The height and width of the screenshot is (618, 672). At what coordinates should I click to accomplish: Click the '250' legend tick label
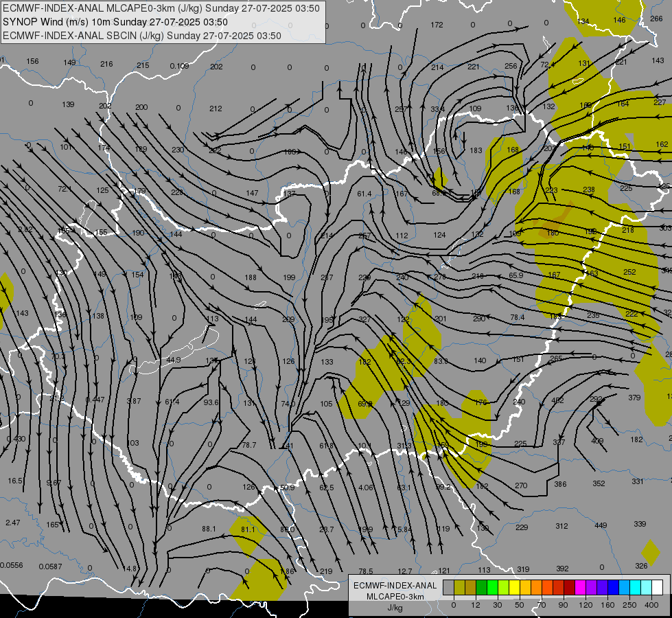point(629,605)
